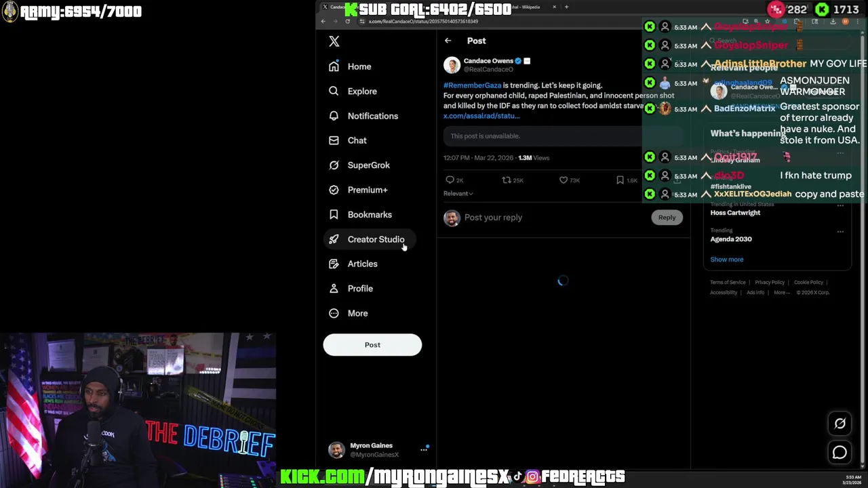The width and height of the screenshot is (868, 488).
Task: Click the Profile person icon
Action: pos(334,289)
